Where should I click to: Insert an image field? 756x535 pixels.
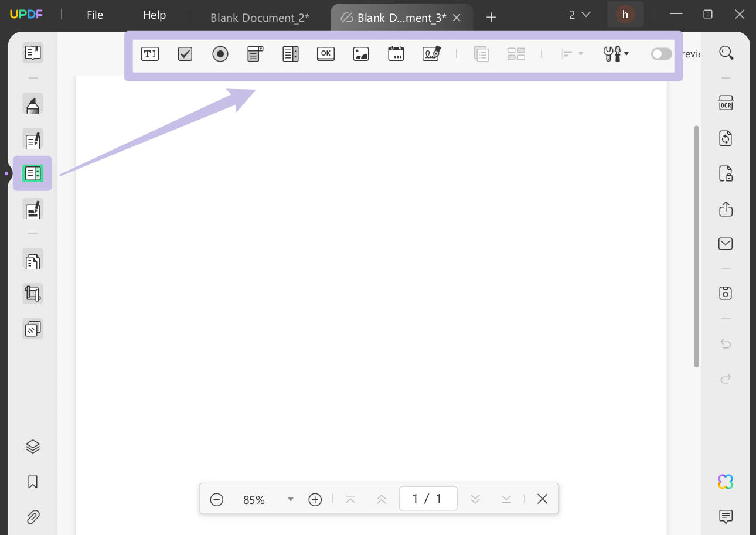click(360, 53)
